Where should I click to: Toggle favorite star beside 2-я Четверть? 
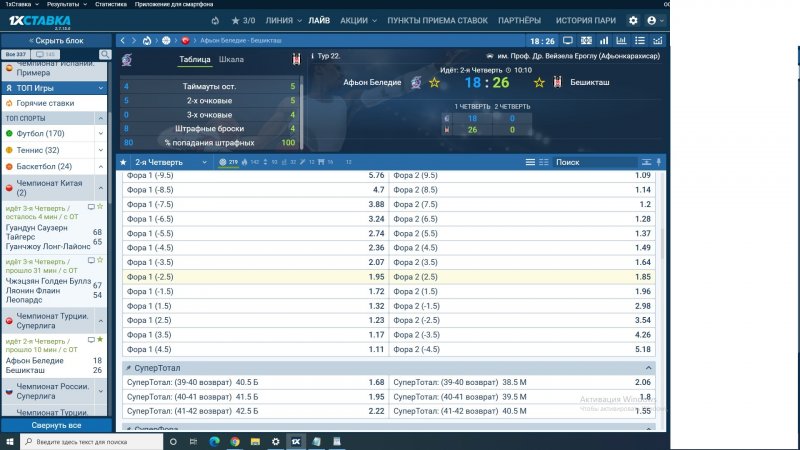coord(124,162)
